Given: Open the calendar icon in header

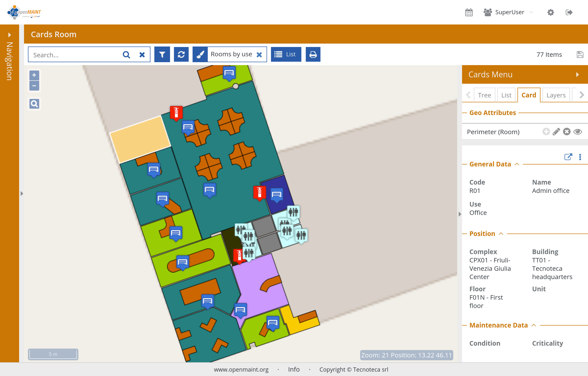Looking at the screenshot, I should tap(469, 12).
